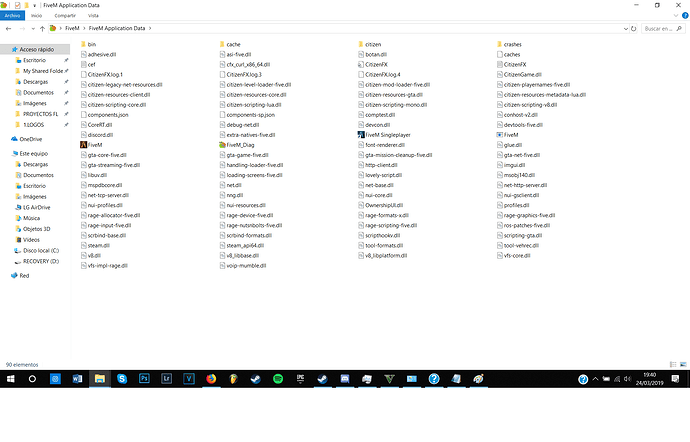Open LG AirDrive in navigation pane
This screenshot has width=690, height=442.
(36, 207)
